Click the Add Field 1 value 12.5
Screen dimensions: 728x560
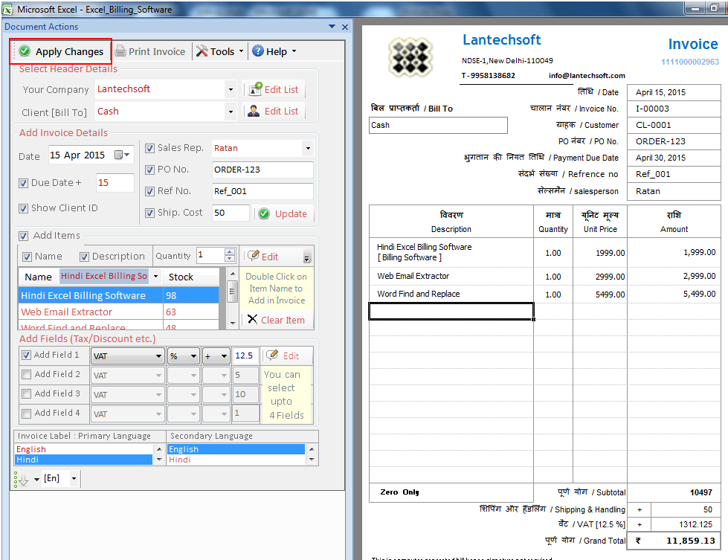[x=245, y=355]
